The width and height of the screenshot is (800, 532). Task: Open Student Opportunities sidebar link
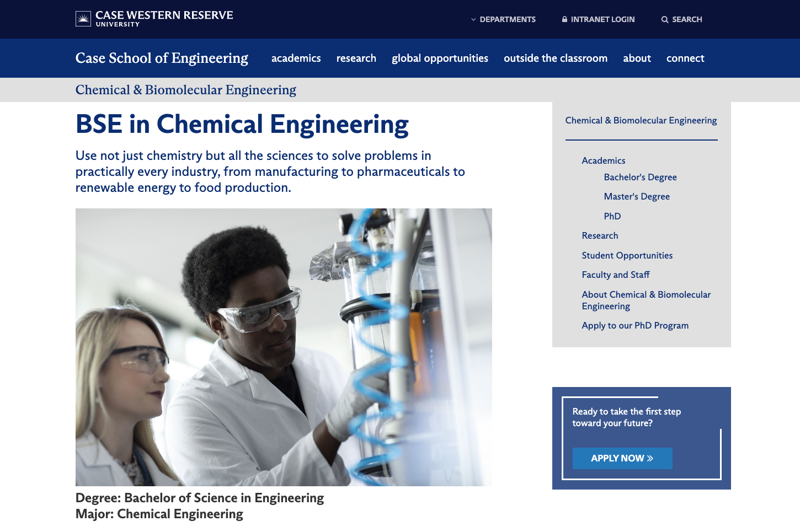[x=627, y=255]
